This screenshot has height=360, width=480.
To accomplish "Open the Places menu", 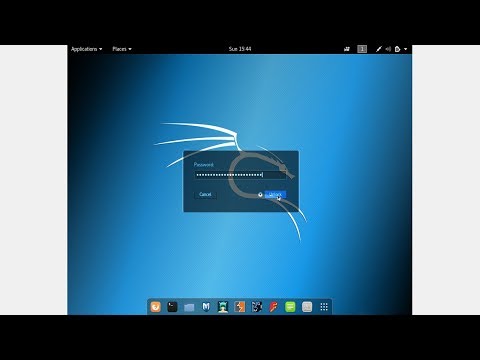I will pos(122,49).
